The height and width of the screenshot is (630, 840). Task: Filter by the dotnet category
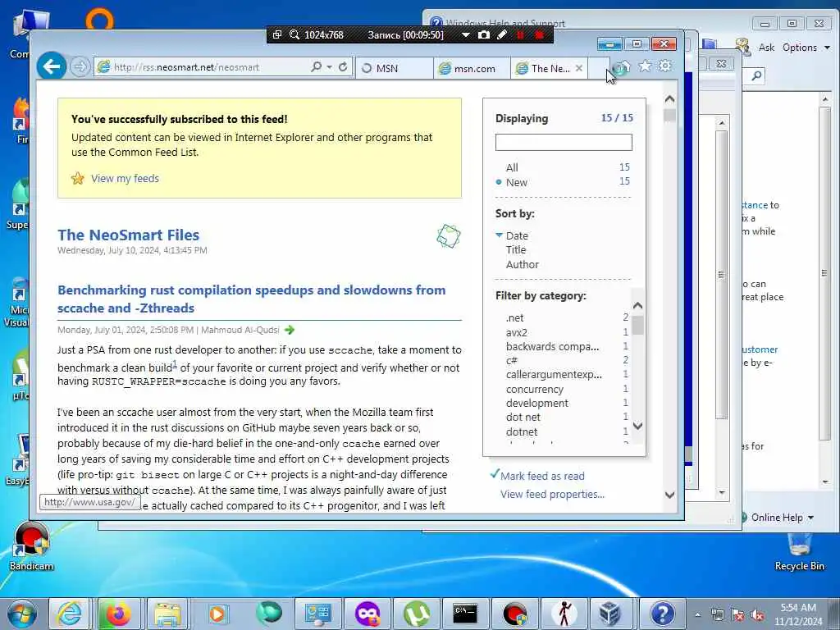(521, 431)
